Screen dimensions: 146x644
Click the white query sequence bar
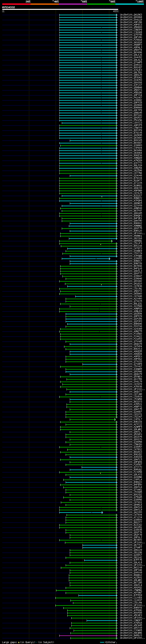[x=60, y=10]
